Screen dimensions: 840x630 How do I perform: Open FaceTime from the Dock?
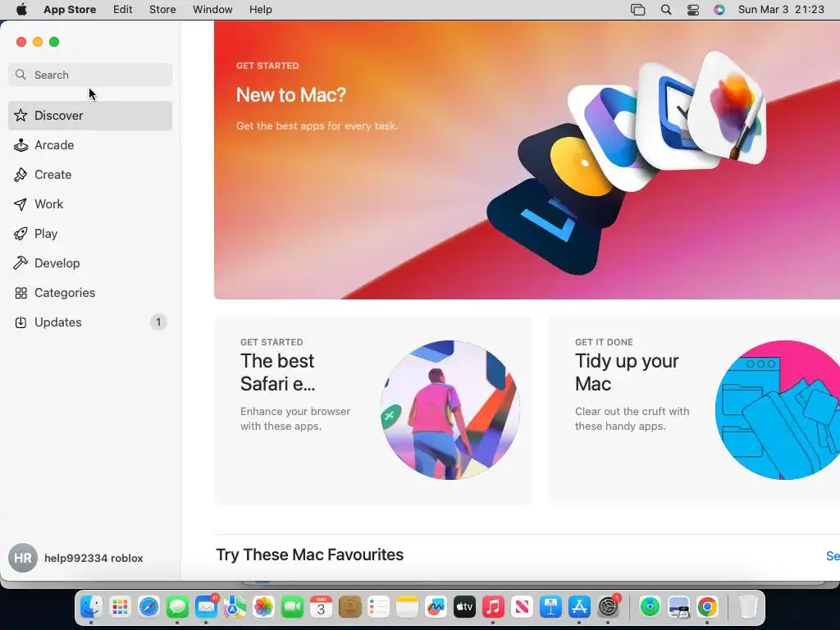click(293, 607)
